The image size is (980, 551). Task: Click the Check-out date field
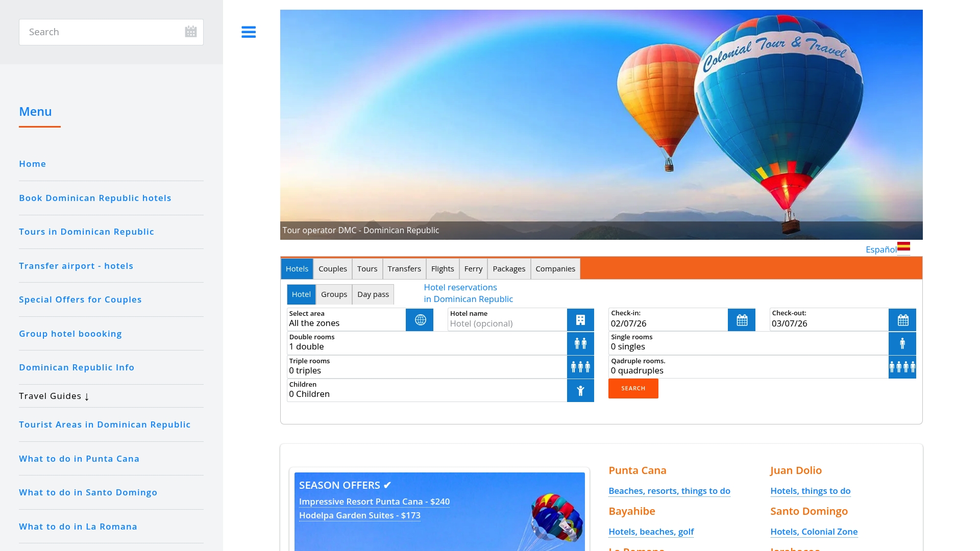click(x=829, y=319)
